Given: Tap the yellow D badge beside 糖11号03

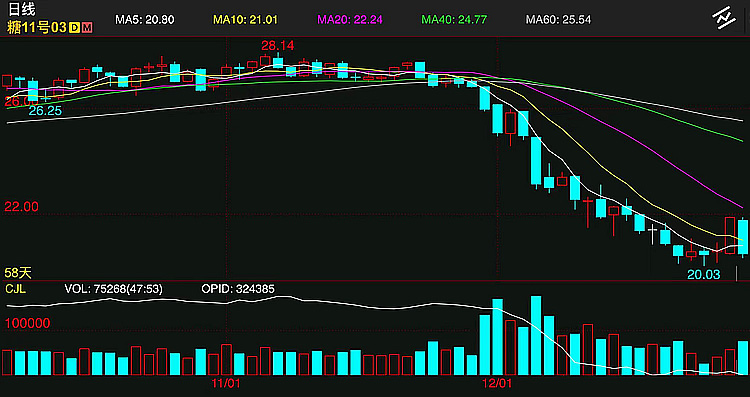Looking at the screenshot, I should point(74,28).
